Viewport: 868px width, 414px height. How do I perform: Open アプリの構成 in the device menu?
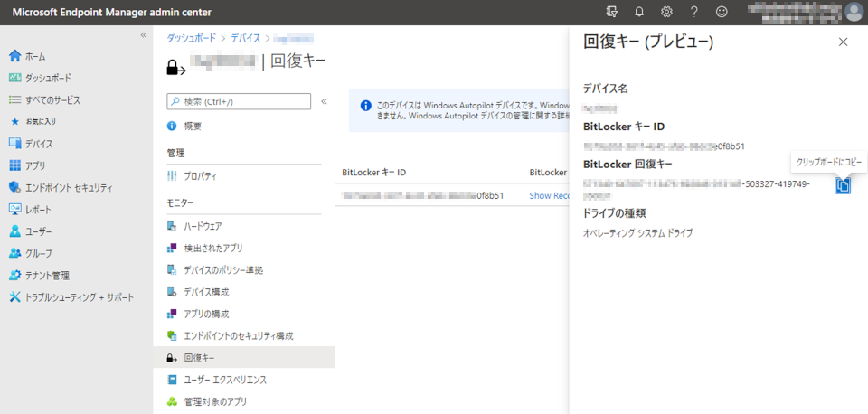click(198, 314)
